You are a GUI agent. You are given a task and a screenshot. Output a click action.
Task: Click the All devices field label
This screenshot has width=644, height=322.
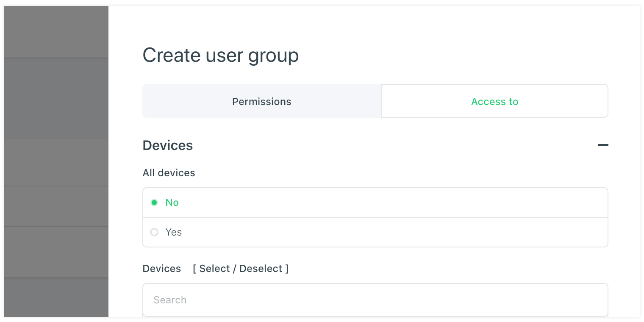point(169,173)
